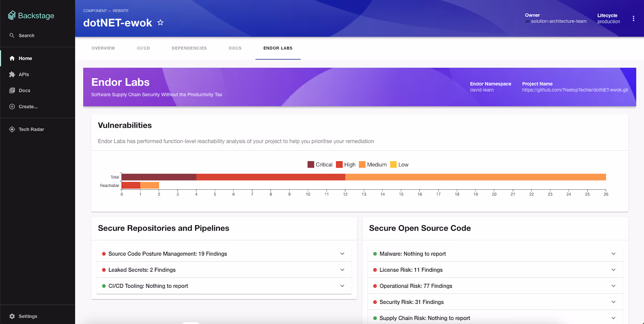
Task: Open the Dependencies tab
Action: tap(189, 48)
